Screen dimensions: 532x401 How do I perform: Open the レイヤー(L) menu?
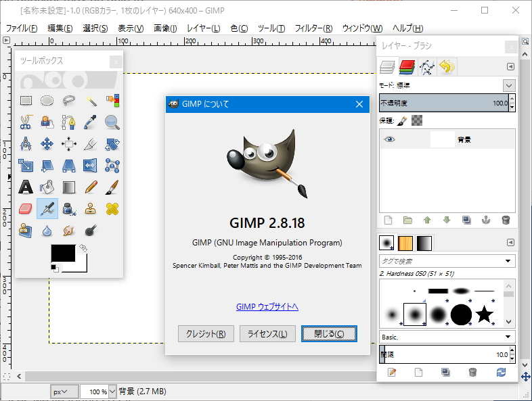coord(204,28)
